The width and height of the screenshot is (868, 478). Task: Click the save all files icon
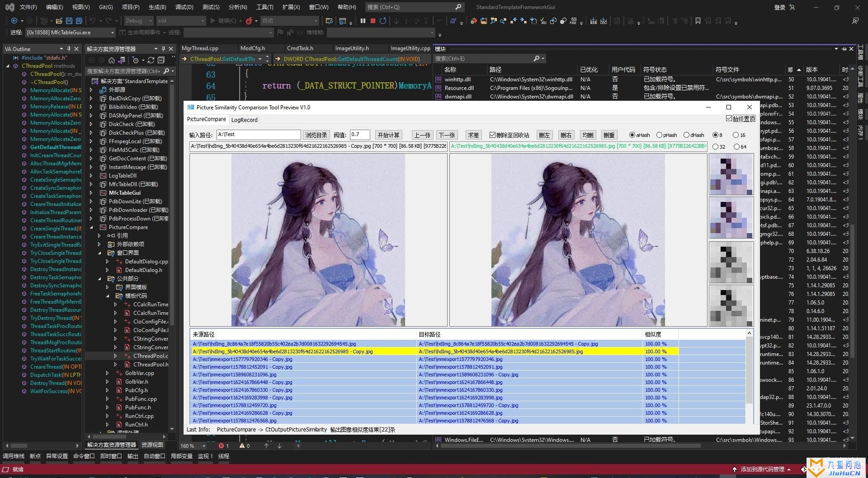[79, 21]
